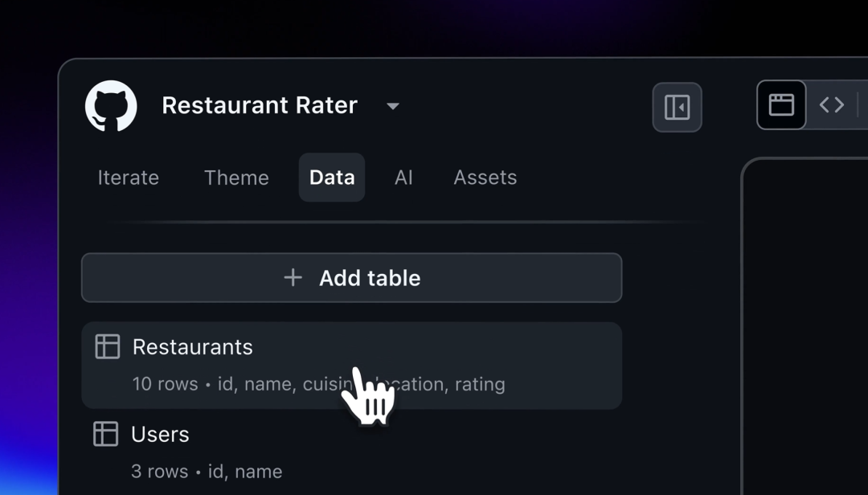Click the Users table grid icon
Image resolution: width=868 pixels, height=495 pixels.
click(106, 434)
